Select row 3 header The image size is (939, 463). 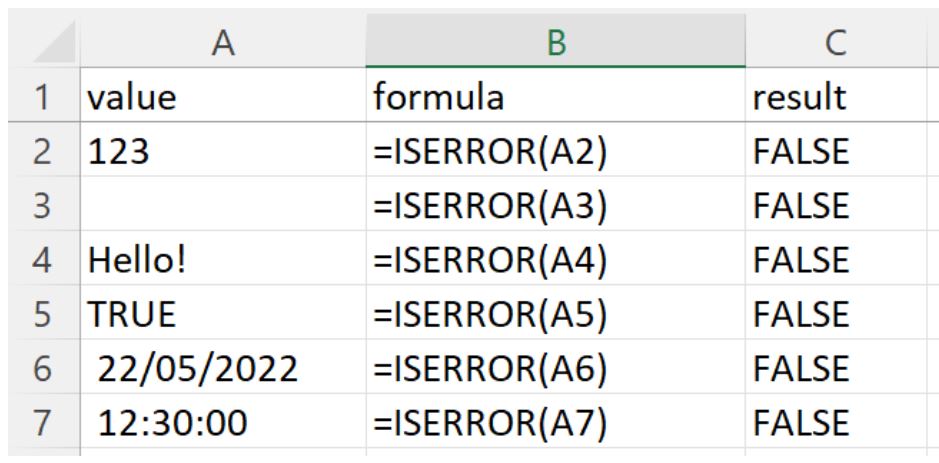click(39, 210)
